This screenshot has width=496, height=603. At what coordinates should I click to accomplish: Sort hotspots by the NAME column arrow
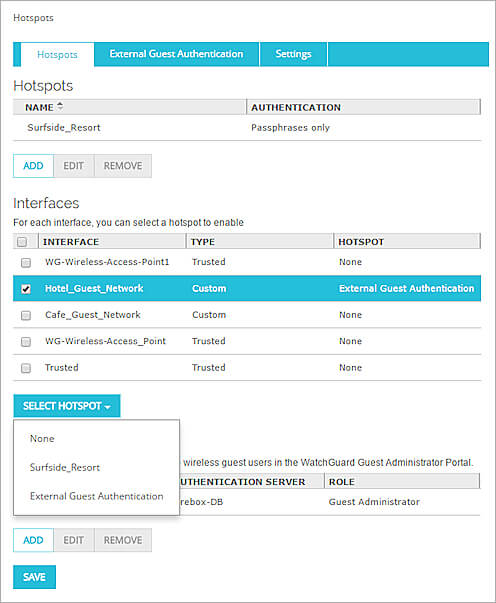coord(60,107)
